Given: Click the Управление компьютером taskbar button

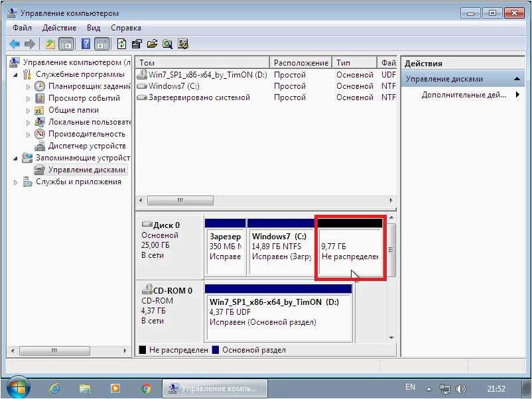Looking at the screenshot, I should point(215,388).
